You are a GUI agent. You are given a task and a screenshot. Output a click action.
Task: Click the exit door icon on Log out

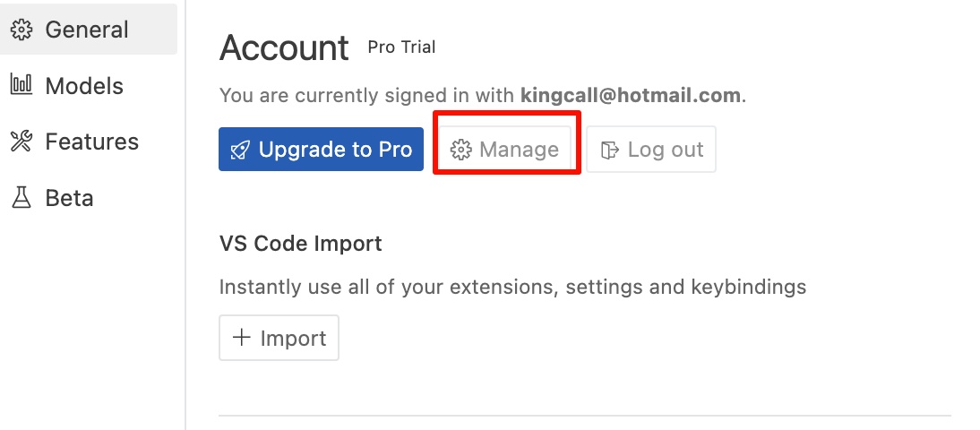pyautogui.click(x=610, y=150)
